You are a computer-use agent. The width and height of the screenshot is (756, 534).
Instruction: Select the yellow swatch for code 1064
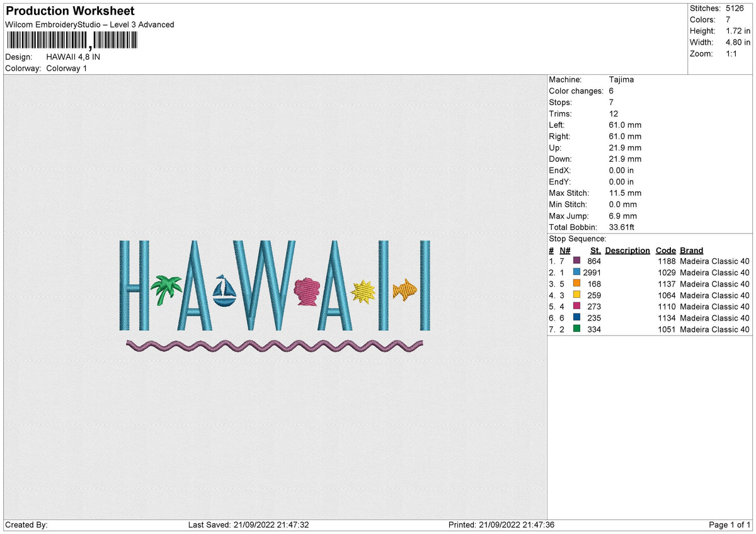click(x=576, y=295)
